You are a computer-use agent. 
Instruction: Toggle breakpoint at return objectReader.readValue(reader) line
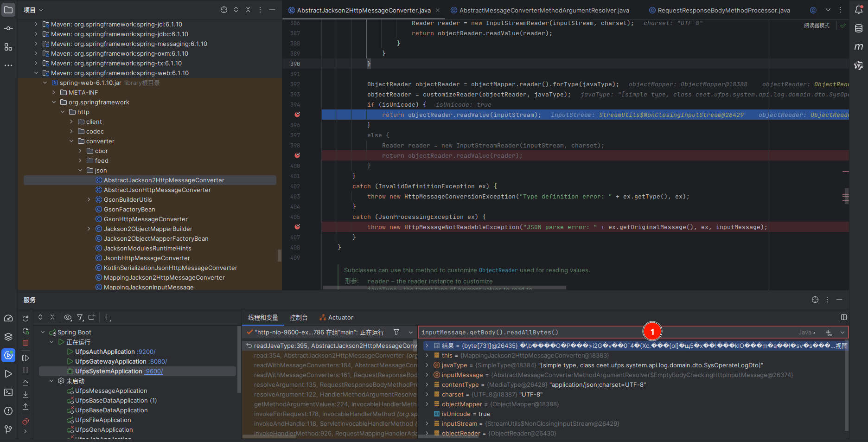pos(297,155)
